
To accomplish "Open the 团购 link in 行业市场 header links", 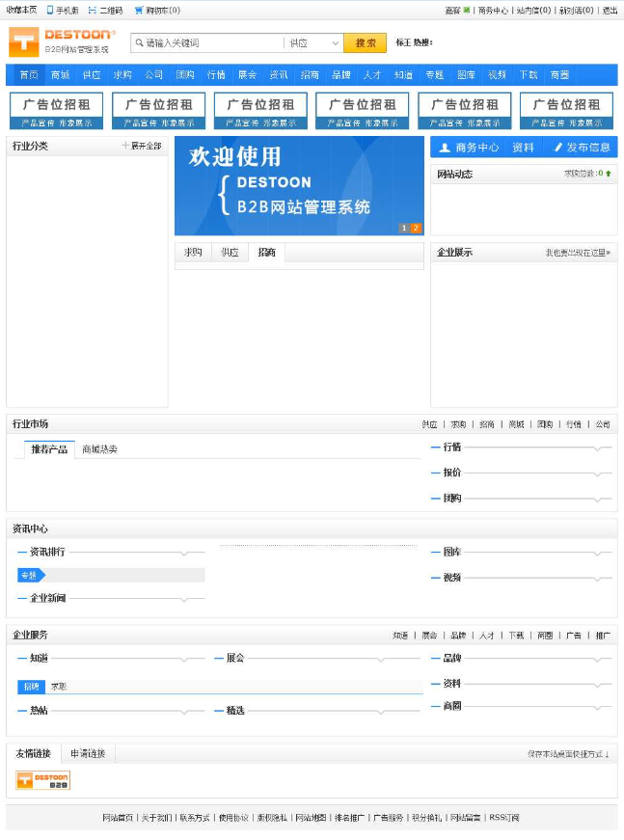I will [545, 424].
